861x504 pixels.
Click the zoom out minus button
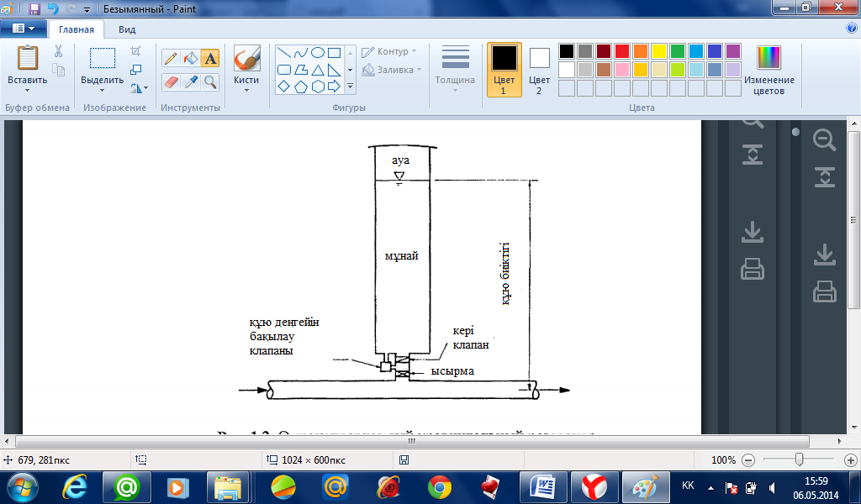[748, 460]
